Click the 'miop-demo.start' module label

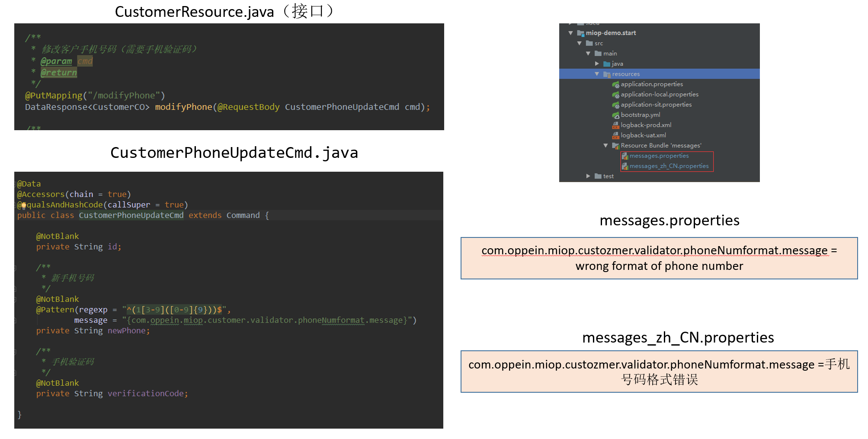pos(611,33)
